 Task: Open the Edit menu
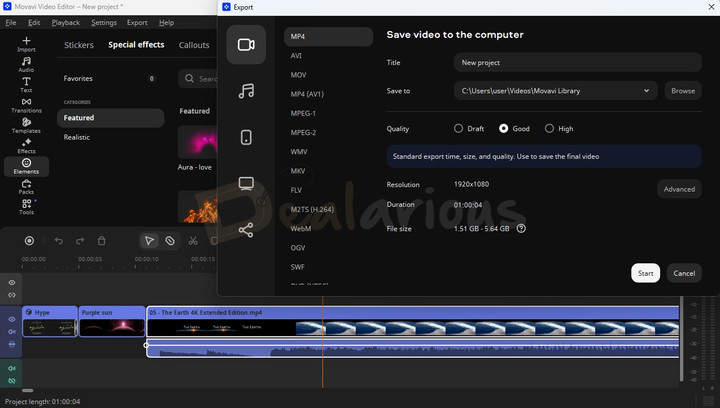(34, 22)
